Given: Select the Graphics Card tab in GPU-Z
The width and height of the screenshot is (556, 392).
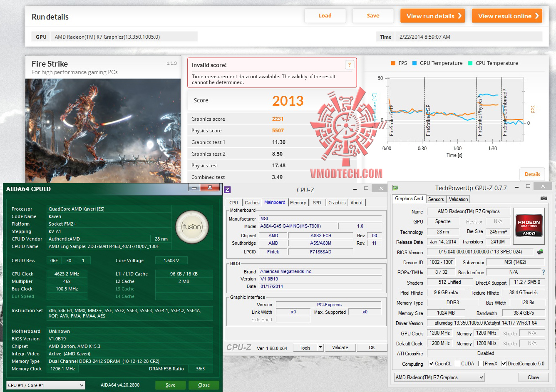Looking at the screenshot, I should click(409, 199).
